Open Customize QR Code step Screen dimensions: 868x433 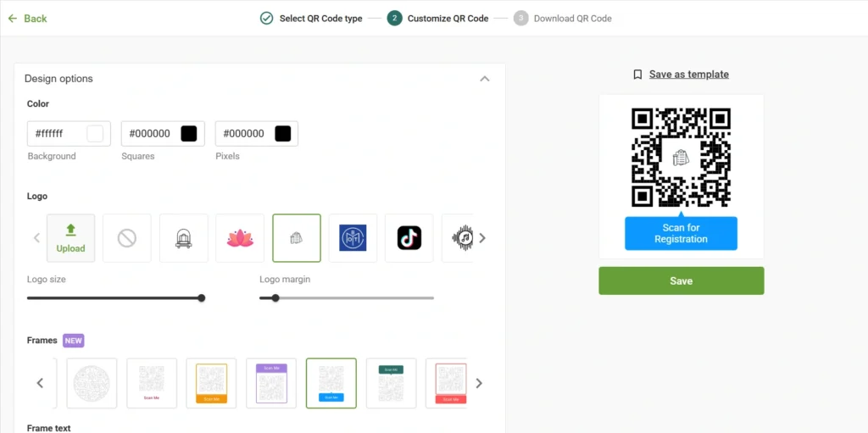pos(448,19)
